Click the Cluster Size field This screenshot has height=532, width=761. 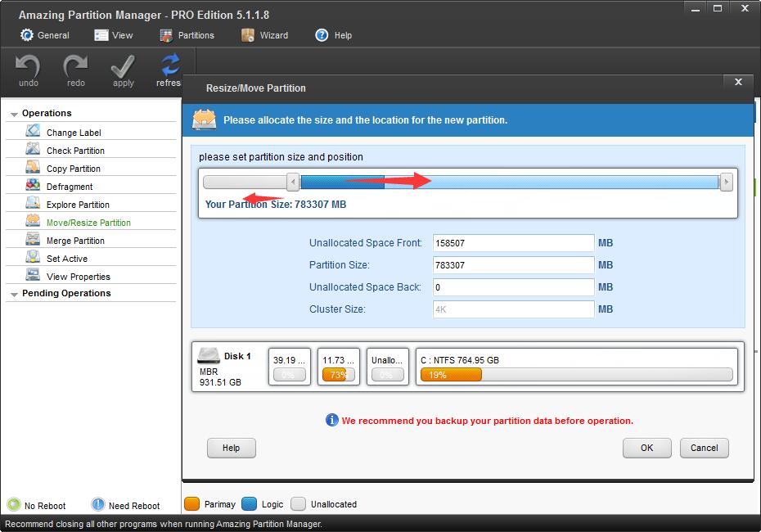click(514, 309)
